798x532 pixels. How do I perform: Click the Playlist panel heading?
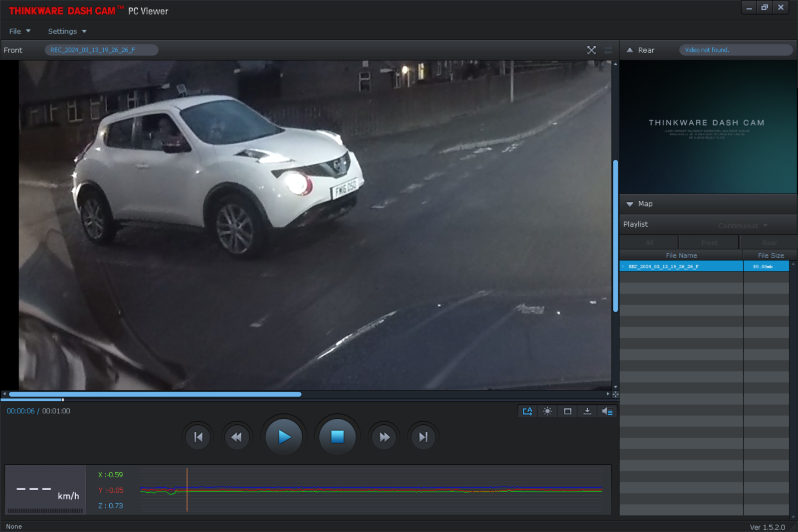[635, 224]
